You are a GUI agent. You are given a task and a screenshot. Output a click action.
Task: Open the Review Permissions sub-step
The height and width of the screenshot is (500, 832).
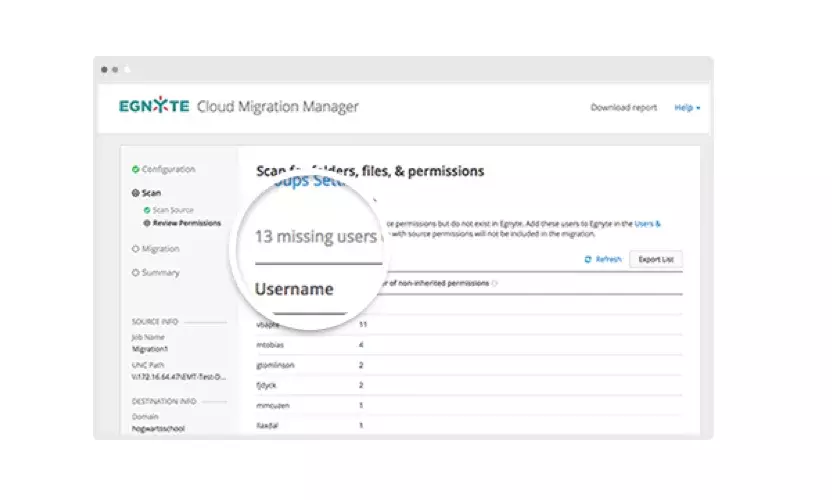coord(183,223)
